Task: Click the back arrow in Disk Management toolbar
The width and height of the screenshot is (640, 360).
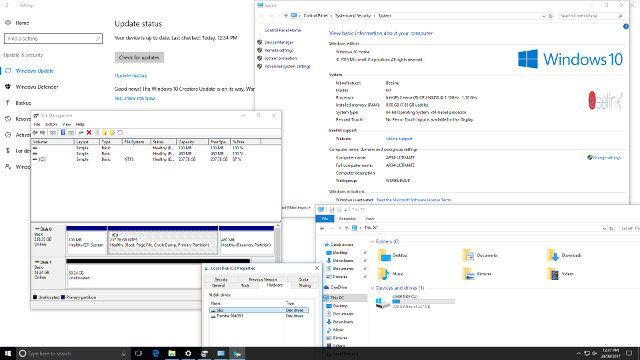Action: [35, 132]
